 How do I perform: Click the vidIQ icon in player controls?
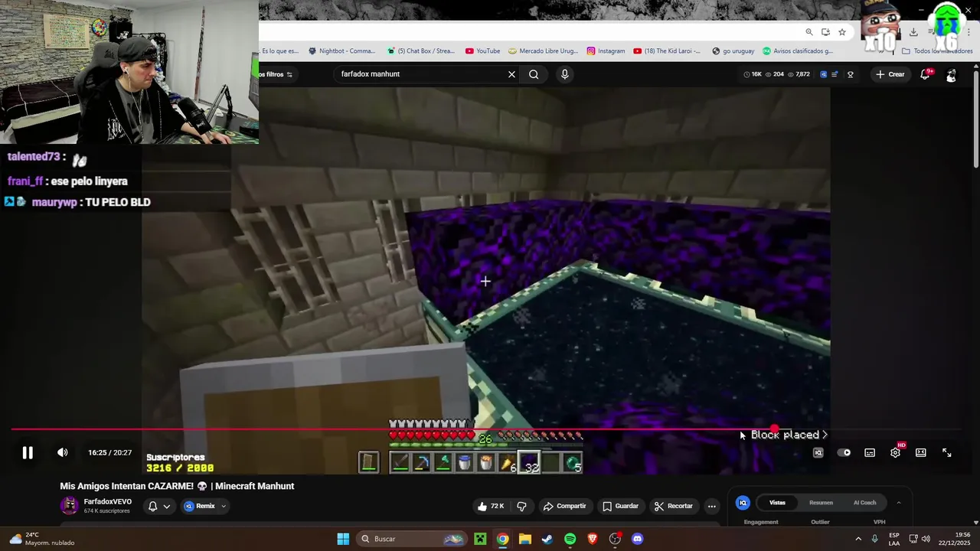(x=818, y=452)
